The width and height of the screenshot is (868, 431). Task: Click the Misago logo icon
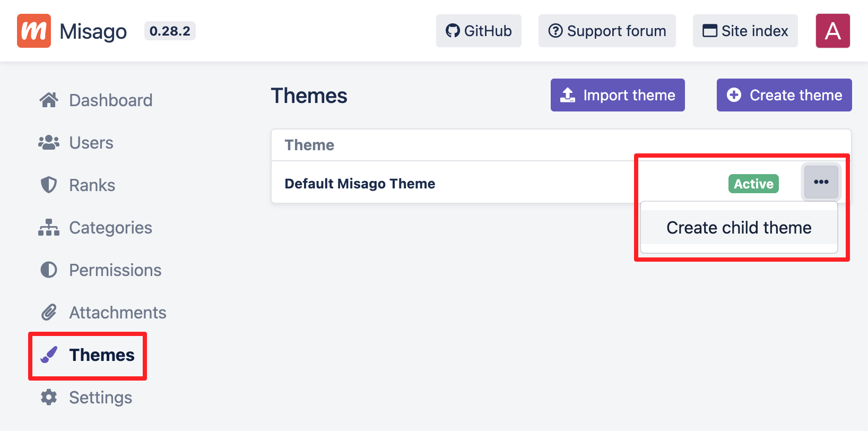(x=34, y=31)
